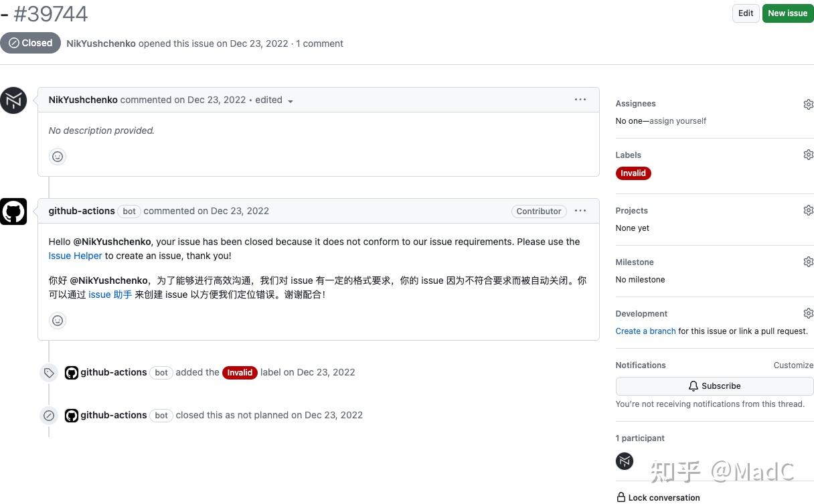The image size is (814, 504).
Task: Open the bot comment options kebab menu
Action: [x=580, y=210]
